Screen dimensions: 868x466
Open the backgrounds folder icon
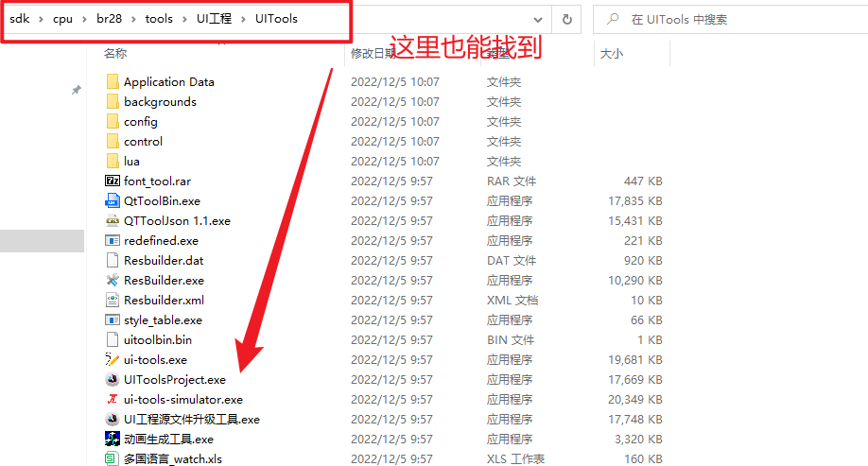point(113,102)
